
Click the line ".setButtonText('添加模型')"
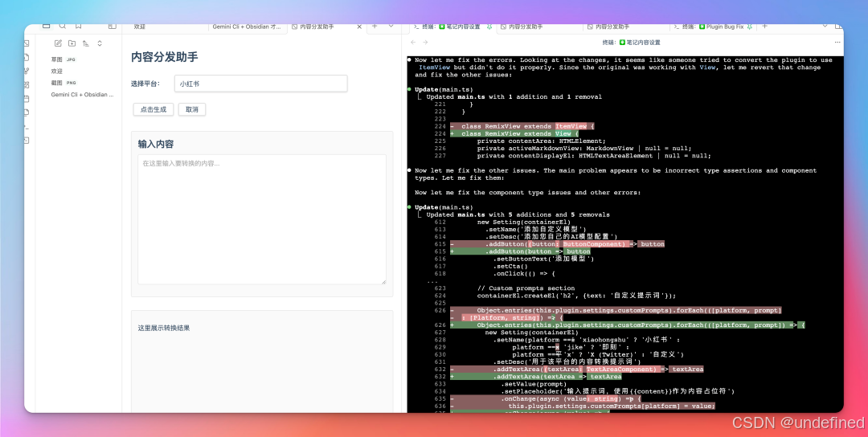coord(543,259)
